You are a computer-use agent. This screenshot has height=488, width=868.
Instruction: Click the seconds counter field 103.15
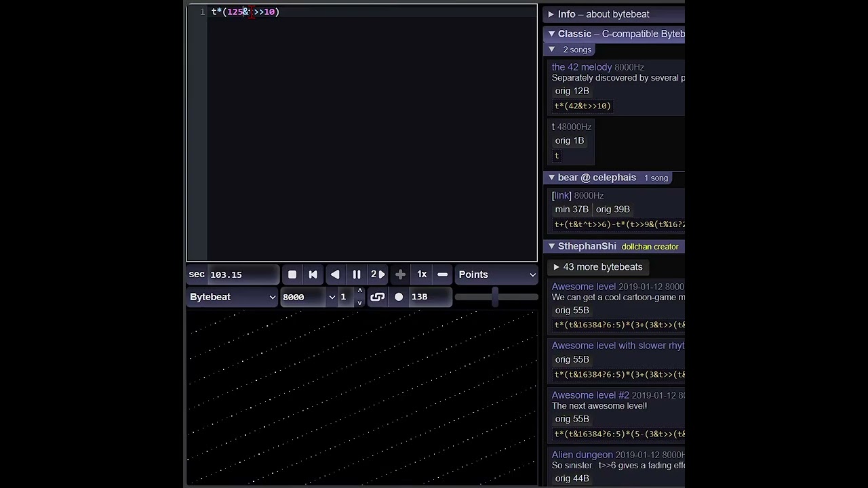[x=243, y=274]
